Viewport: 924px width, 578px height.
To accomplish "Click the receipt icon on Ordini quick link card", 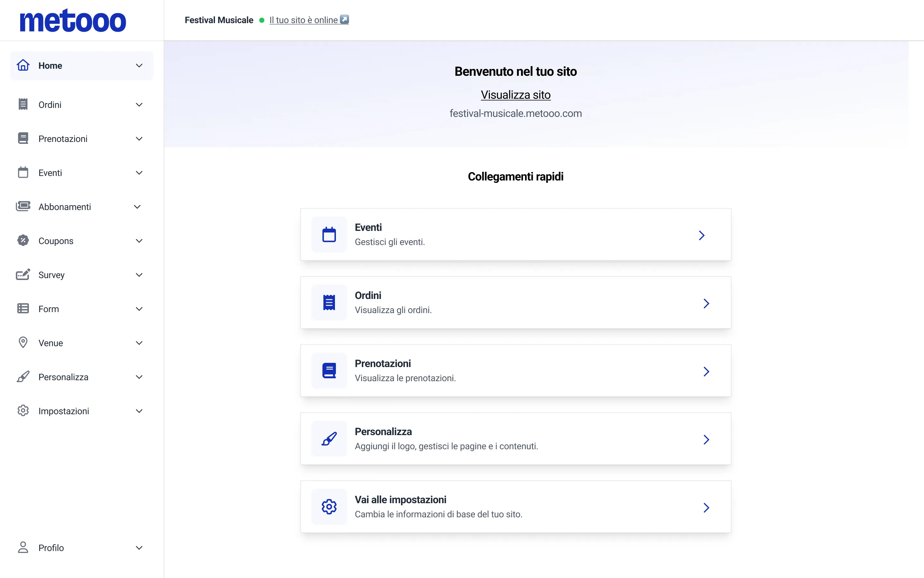I will 329,303.
